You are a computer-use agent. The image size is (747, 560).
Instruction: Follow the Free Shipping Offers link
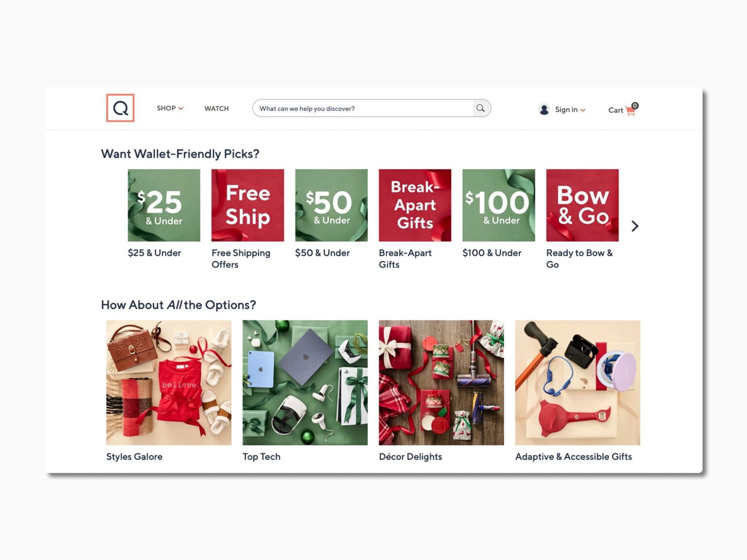tap(241, 259)
